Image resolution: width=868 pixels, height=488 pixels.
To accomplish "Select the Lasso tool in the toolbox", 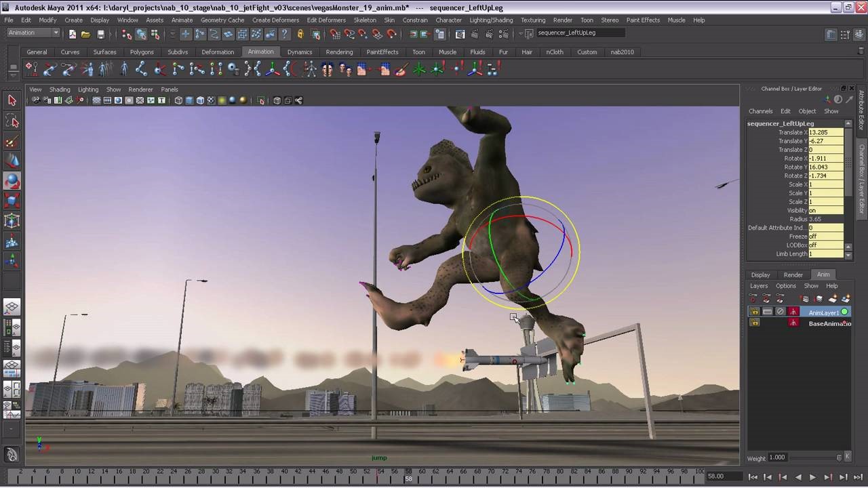I will pos(11,121).
